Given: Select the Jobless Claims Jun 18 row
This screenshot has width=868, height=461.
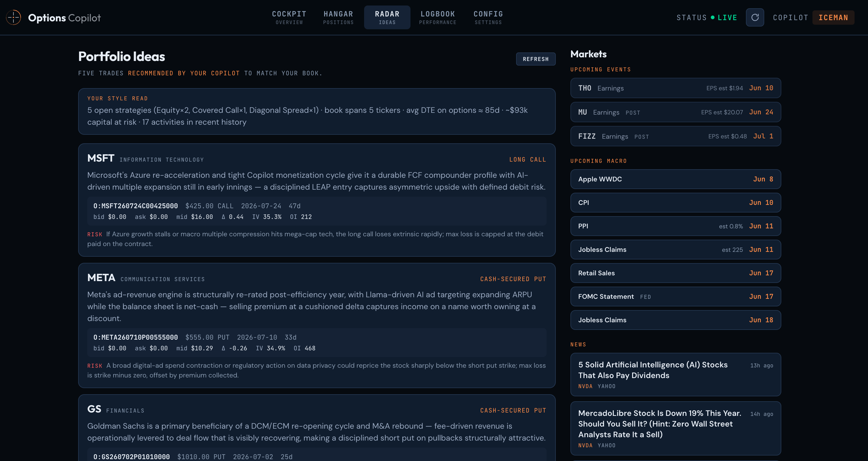Looking at the screenshot, I should [x=675, y=320].
